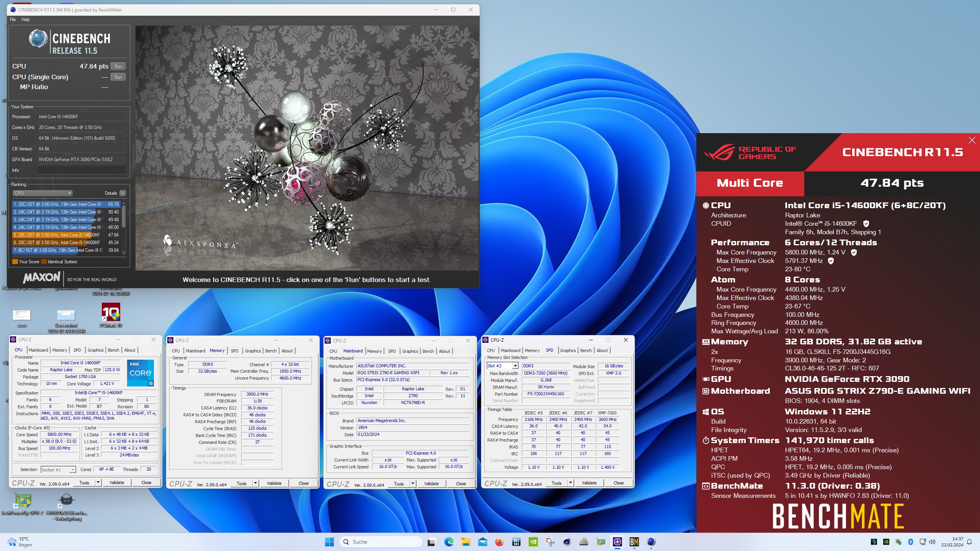The height and width of the screenshot is (551, 980).
Task: Expand Ranking Details arrow in Cinebench
Action: [x=123, y=193]
